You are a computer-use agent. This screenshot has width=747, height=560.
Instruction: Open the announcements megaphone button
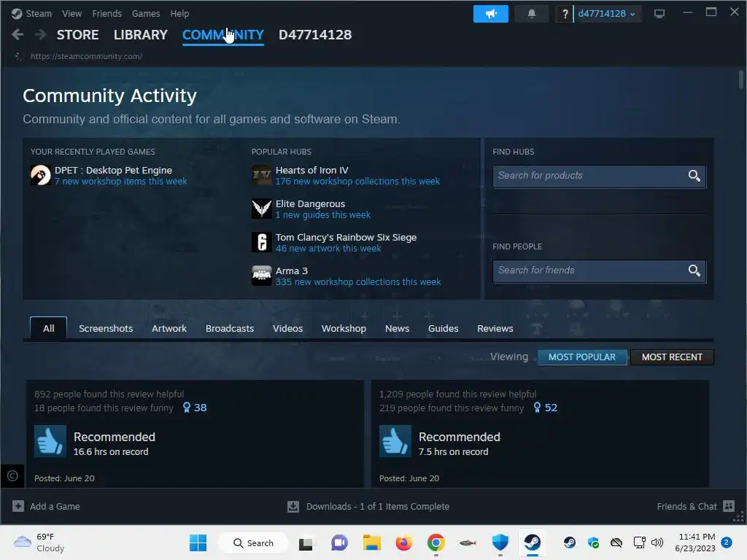[x=491, y=14]
